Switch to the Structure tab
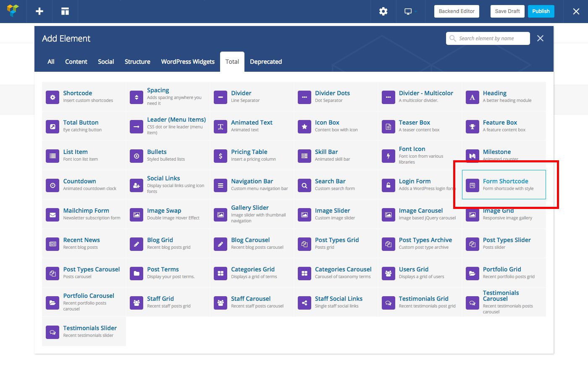This screenshot has height=365, width=588. click(x=137, y=62)
